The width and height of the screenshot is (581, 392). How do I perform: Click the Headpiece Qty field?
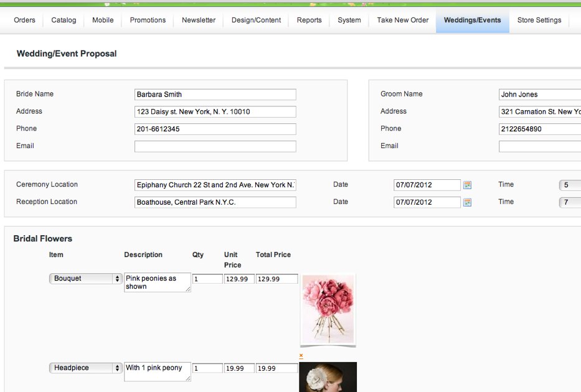pyautogui.click(x=207, y=368)
